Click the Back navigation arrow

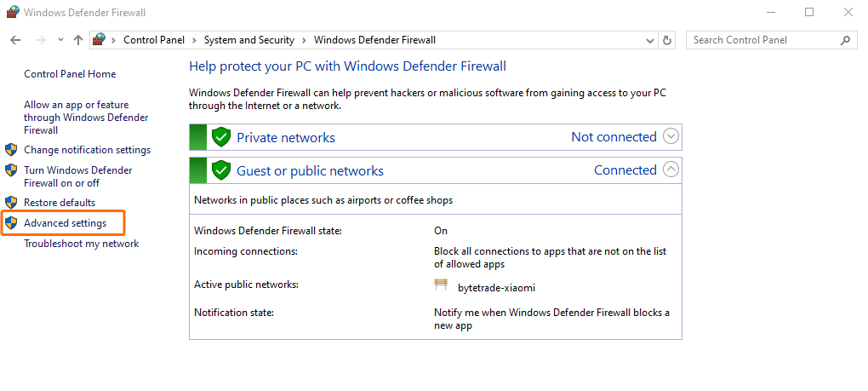click(15, 40)
